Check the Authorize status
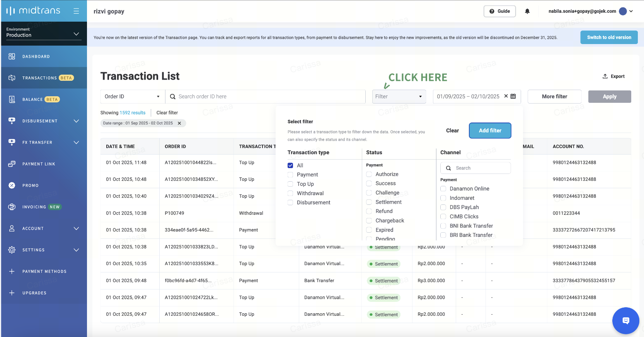This screenshot has width=644, height=337. 369,174
